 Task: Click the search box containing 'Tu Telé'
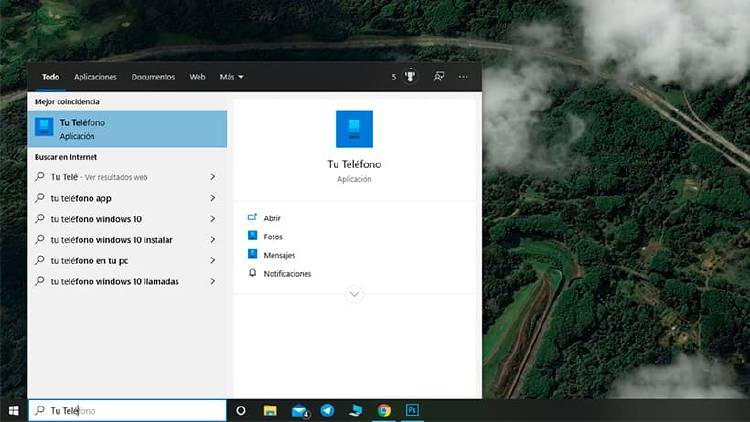coord(130,410)
